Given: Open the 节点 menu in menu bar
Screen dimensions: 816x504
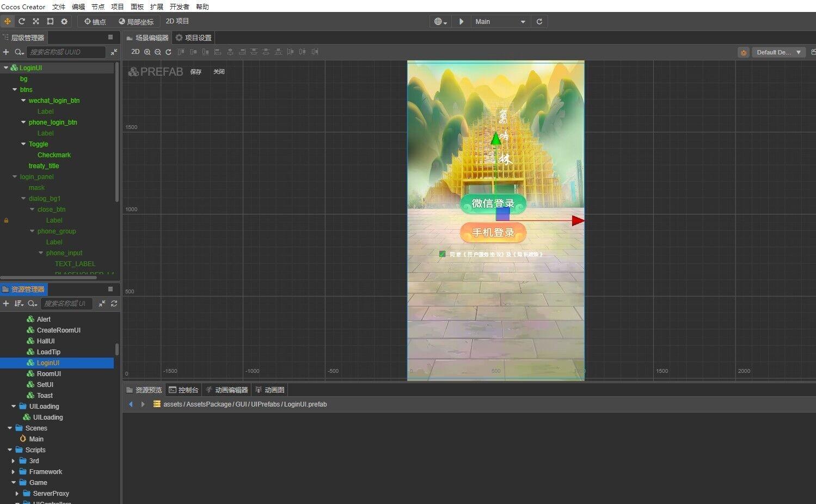Looking at the screenshot, I should coord(97,7).
